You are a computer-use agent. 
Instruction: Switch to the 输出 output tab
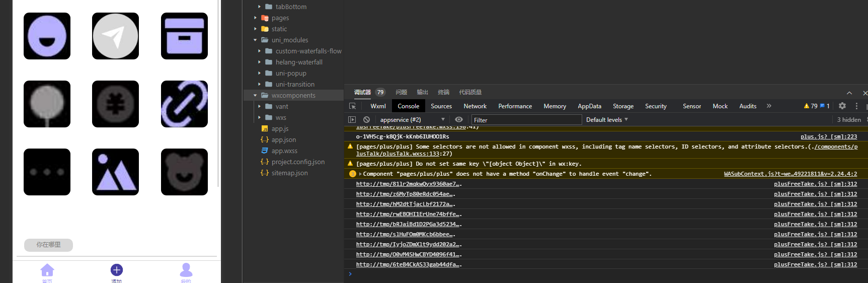(423, 92)
